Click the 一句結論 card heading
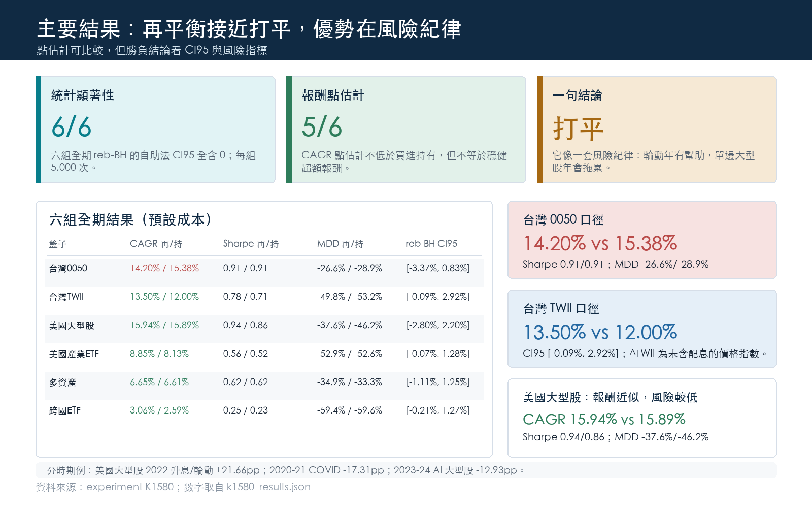The height and width of the screenshot is (508, 812). pyautogui.click(x=577, y=96)
